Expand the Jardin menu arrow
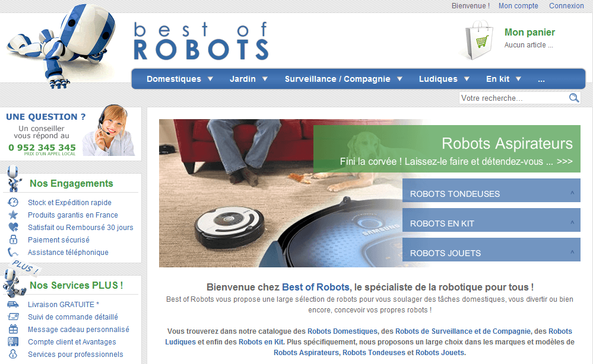593x364 pixels. (x=265, y=79)
